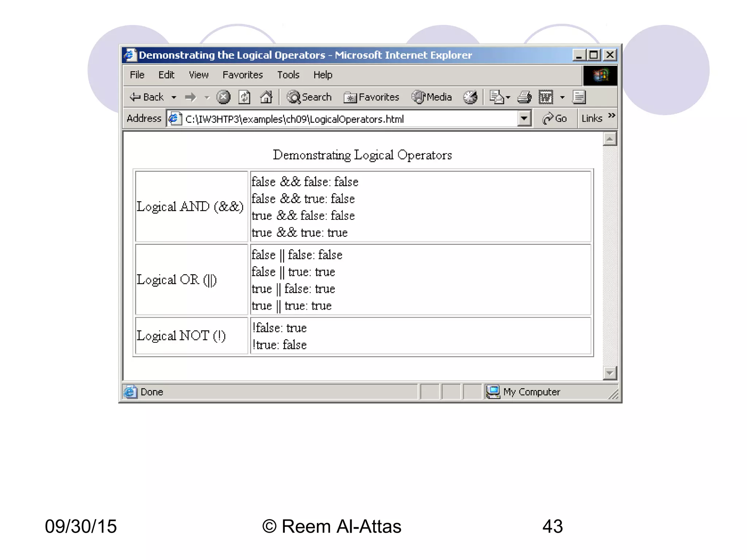Open the Tools menu

click(288, 75)
